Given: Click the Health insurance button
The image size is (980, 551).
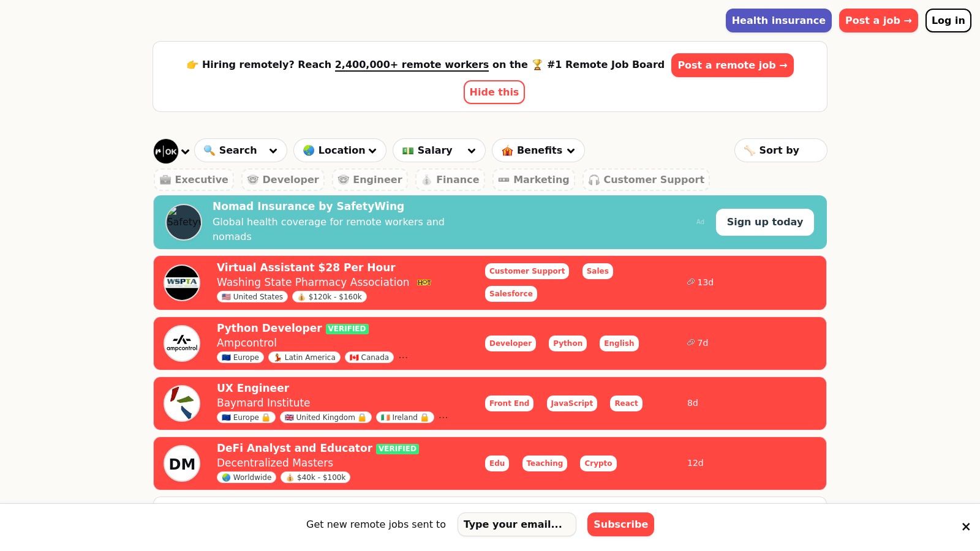Looking at the screenshot, I should pyautogui.click(x=778, y=21).
